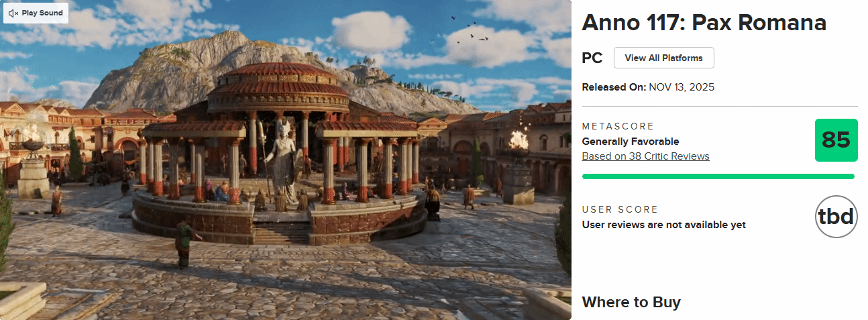Click the Where to Buy heading
The image size is (868, 320).
[631, 302]
